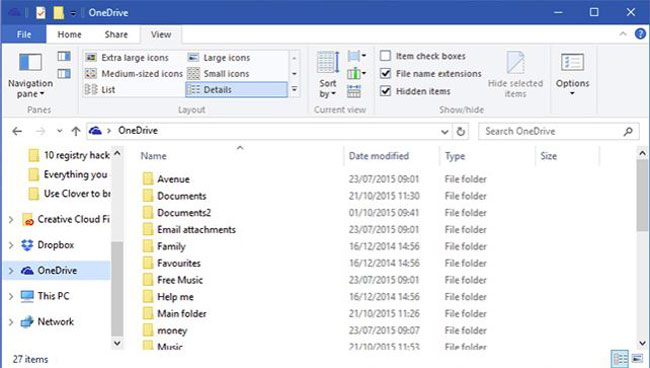
Task: Open the File tab
Action: click(x=24, y=34)
